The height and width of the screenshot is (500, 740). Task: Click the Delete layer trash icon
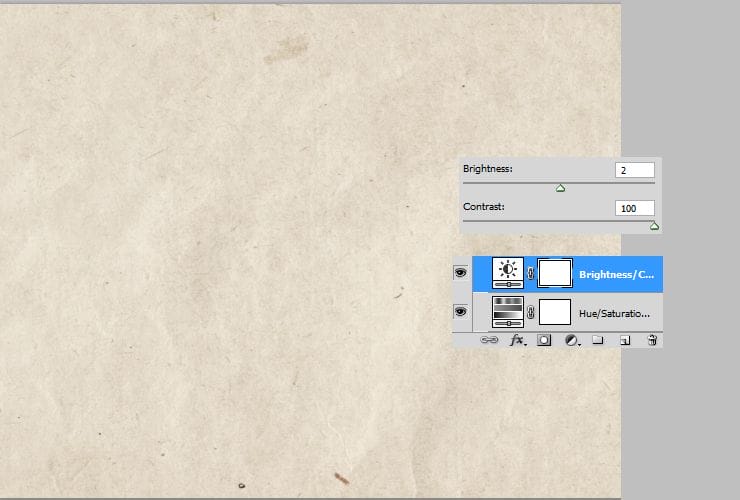click(651, 341)
